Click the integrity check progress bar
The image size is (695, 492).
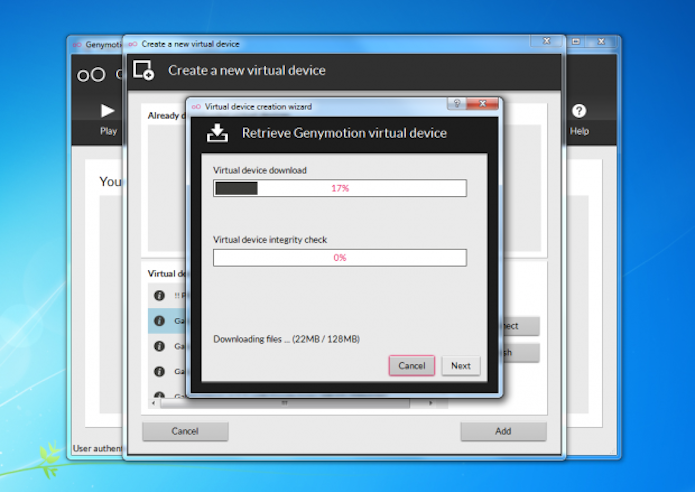click(340, 258)
